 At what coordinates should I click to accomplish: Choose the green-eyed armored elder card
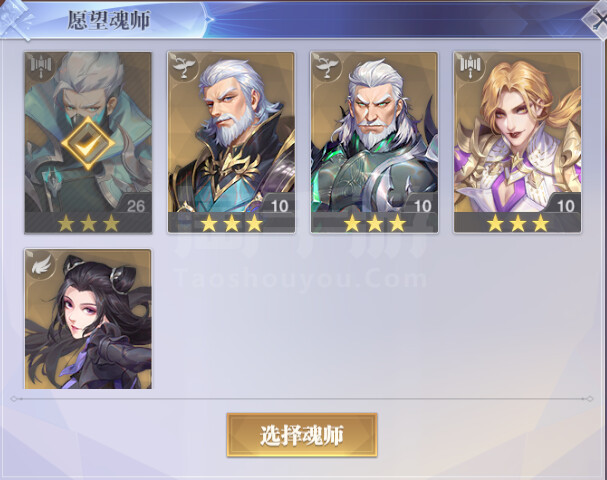coord(374,143)
